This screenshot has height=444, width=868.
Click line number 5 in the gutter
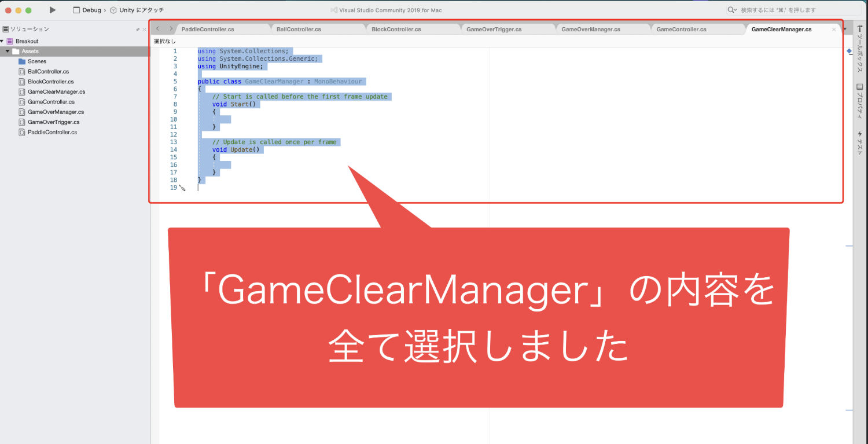click(175, 82)
